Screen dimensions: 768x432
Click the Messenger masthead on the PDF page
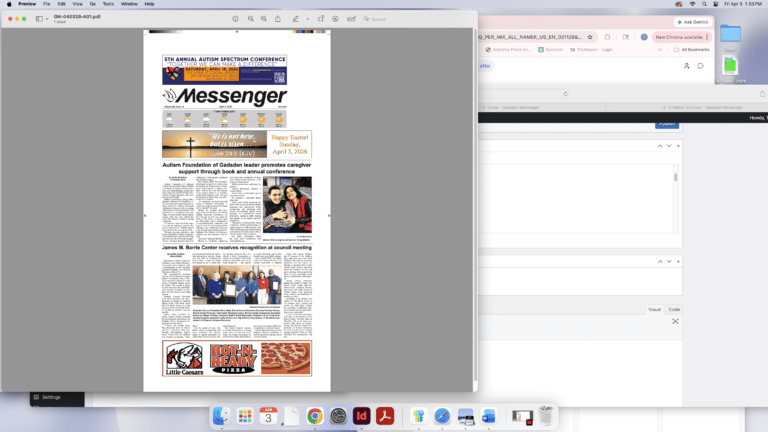coord(225,96)
